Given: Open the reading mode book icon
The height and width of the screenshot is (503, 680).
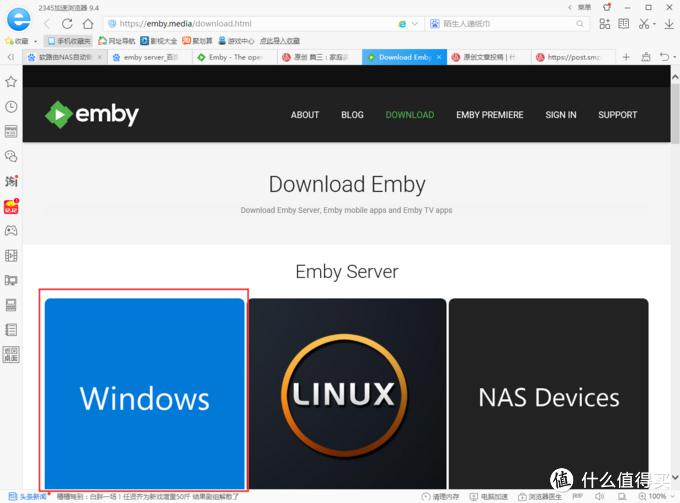Looking at the screenshot, I should [x=624, y=24].
